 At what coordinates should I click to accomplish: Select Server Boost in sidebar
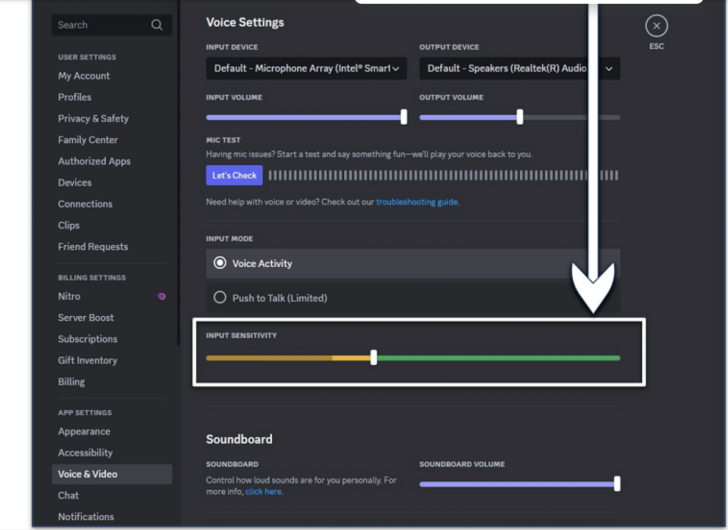86,318
